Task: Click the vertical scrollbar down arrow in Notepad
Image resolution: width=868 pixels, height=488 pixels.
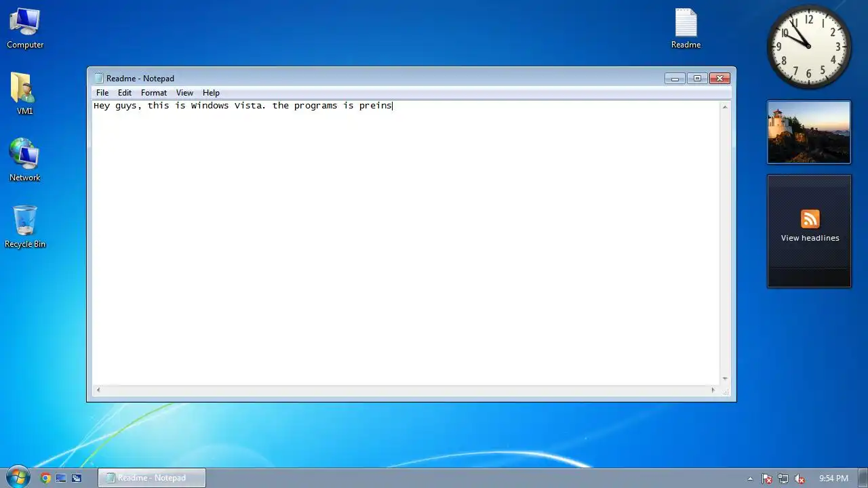Action: tap(725, 379)
